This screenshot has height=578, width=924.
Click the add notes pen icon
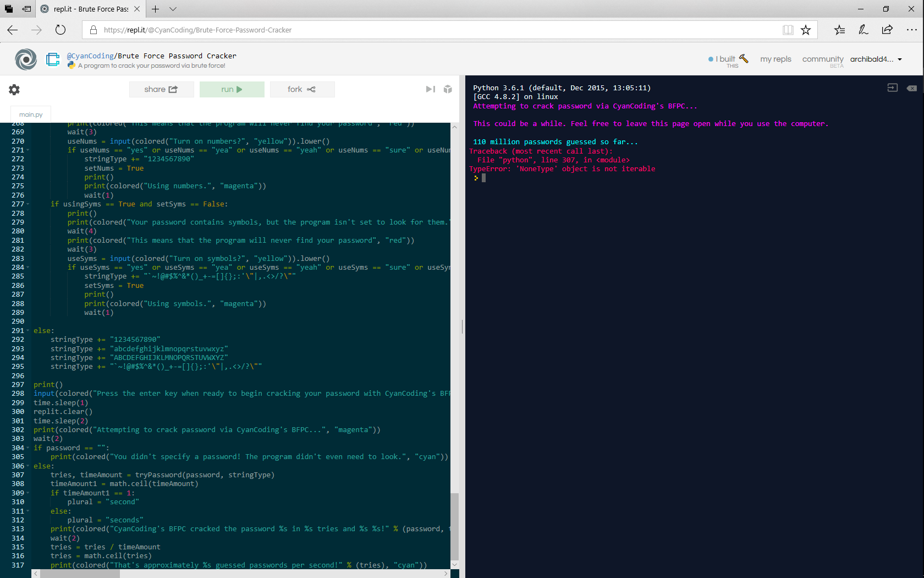pyautogui.click(x=864, y=30)
